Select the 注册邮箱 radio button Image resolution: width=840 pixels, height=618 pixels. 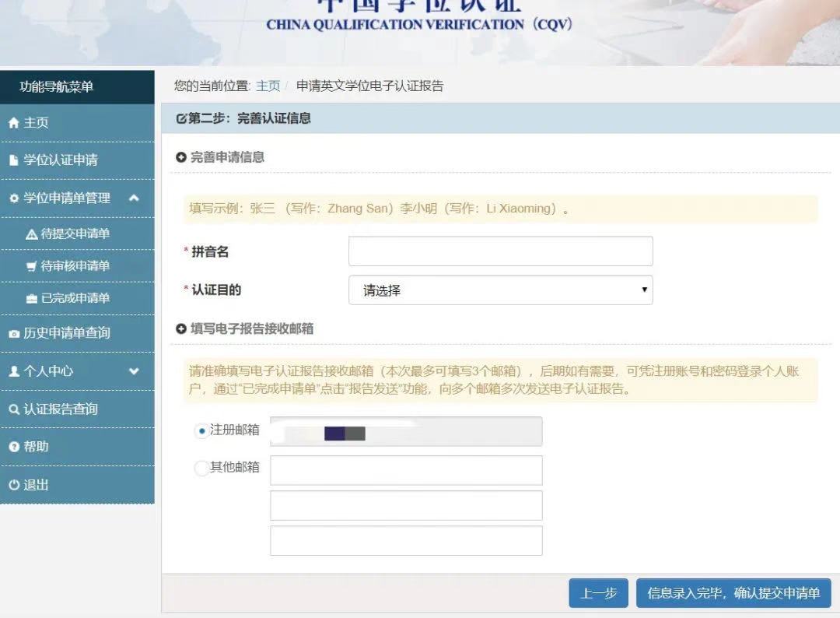(201, 430)
